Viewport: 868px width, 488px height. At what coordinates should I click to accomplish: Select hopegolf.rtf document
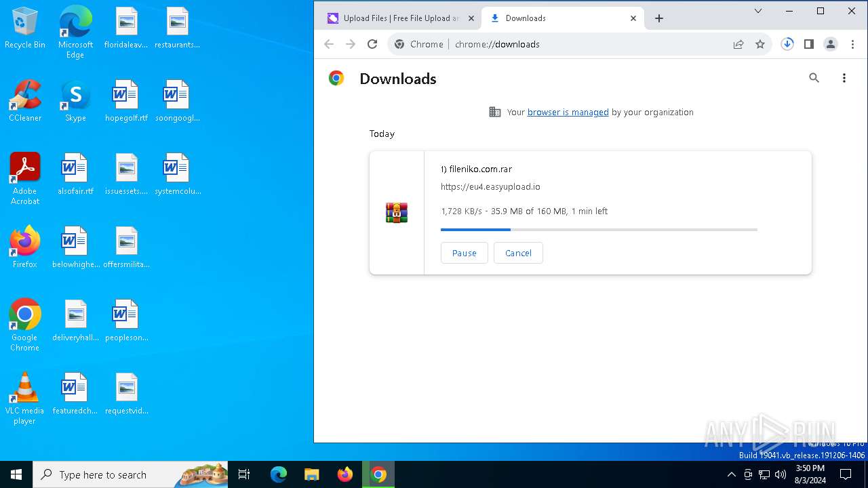(126, 101)
